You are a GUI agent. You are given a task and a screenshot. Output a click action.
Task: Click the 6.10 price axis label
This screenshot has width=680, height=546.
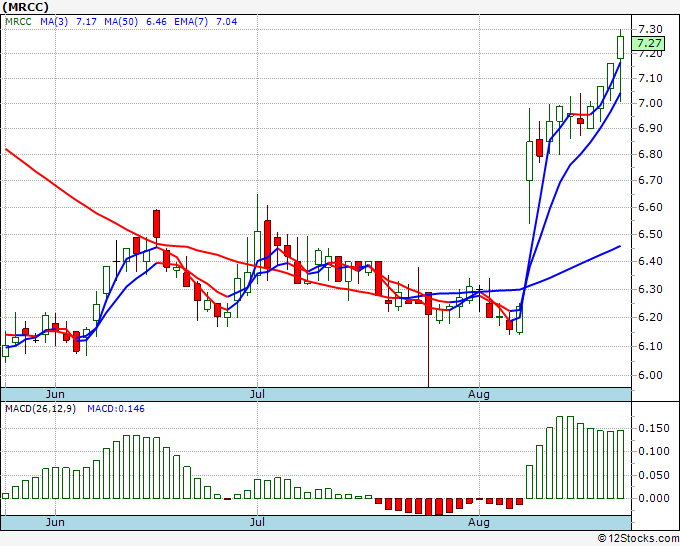coord(651,346)
